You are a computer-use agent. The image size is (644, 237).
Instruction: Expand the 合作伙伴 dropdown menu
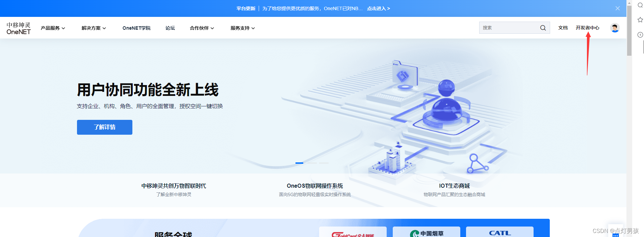tap(202, 28)
